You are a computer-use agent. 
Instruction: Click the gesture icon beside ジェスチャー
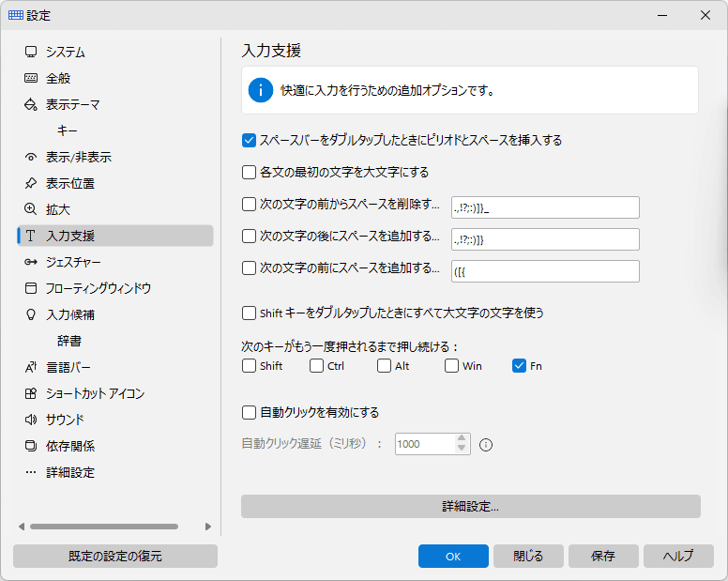[31, 263]
